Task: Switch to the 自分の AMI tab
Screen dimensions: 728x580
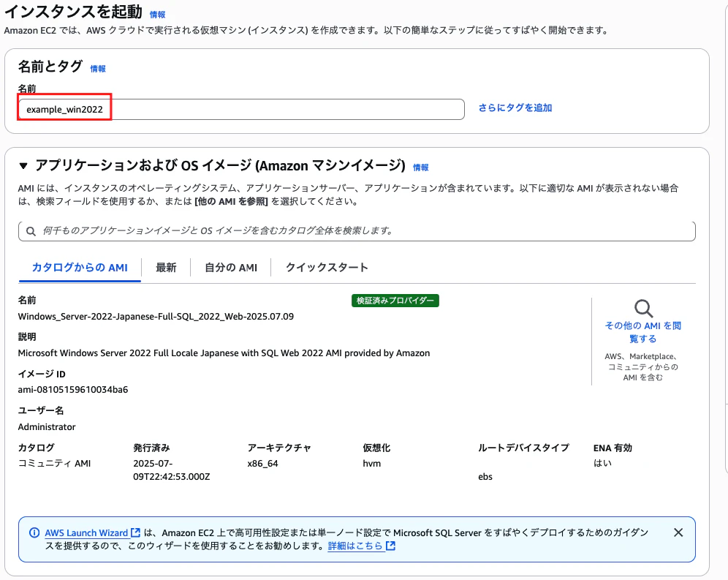Action: click(231, 268)
